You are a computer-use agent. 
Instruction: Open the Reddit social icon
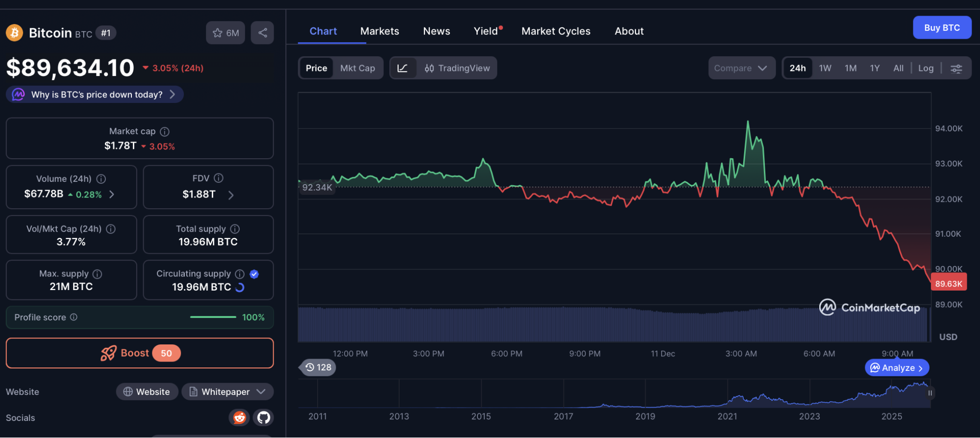(x=239, y=417)
